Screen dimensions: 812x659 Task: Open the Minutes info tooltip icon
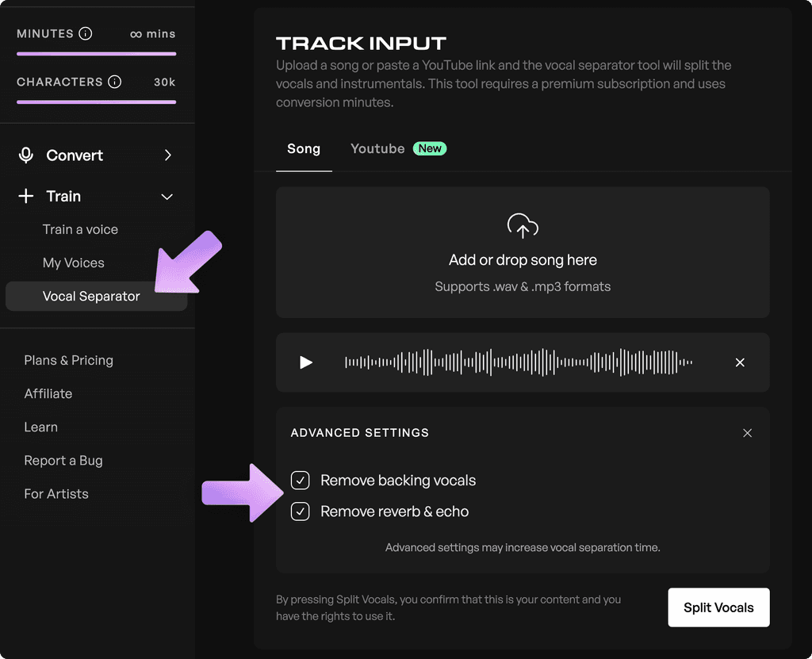[x=86, y=33]
